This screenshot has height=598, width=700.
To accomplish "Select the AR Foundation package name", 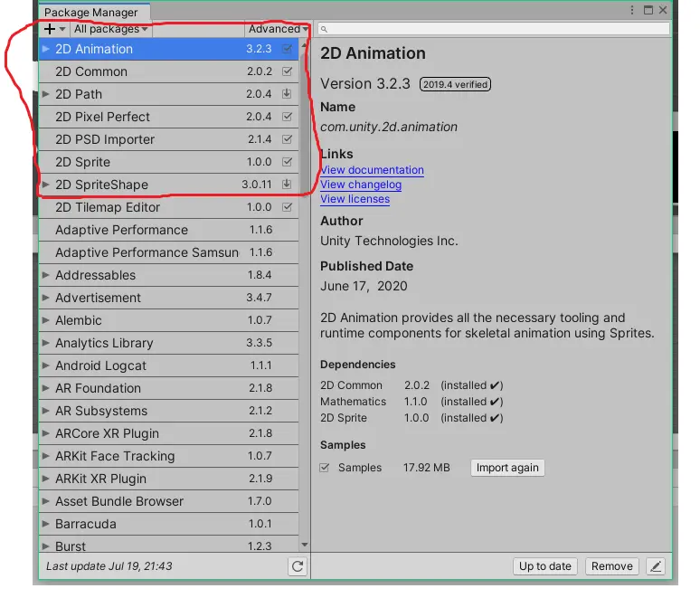I will coord(98,388).
